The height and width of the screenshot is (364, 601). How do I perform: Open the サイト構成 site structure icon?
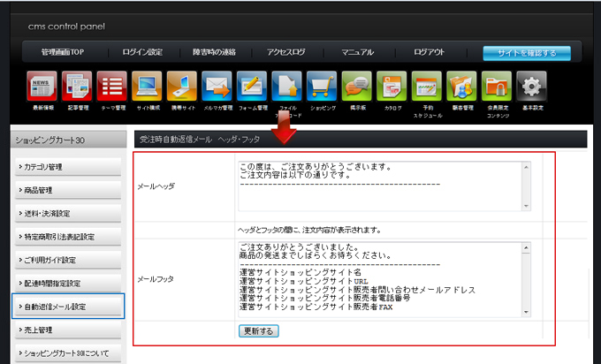147,87
